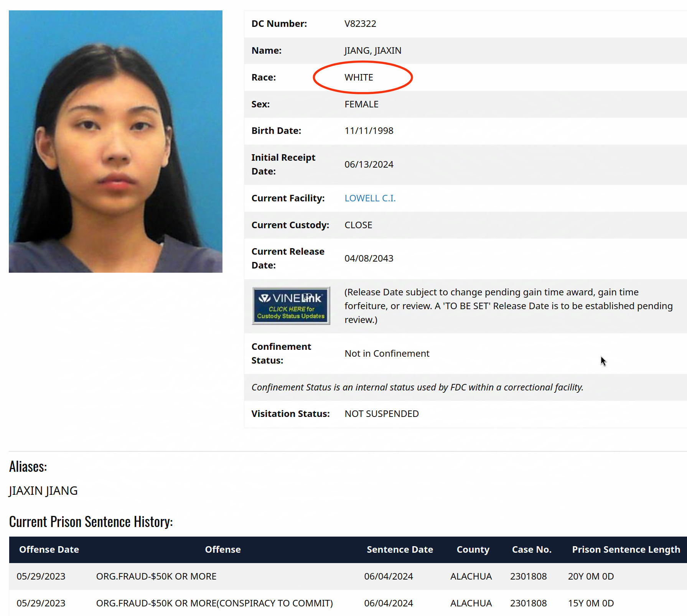
Task: Click the Case No. column header
Action: pos(532,550)
